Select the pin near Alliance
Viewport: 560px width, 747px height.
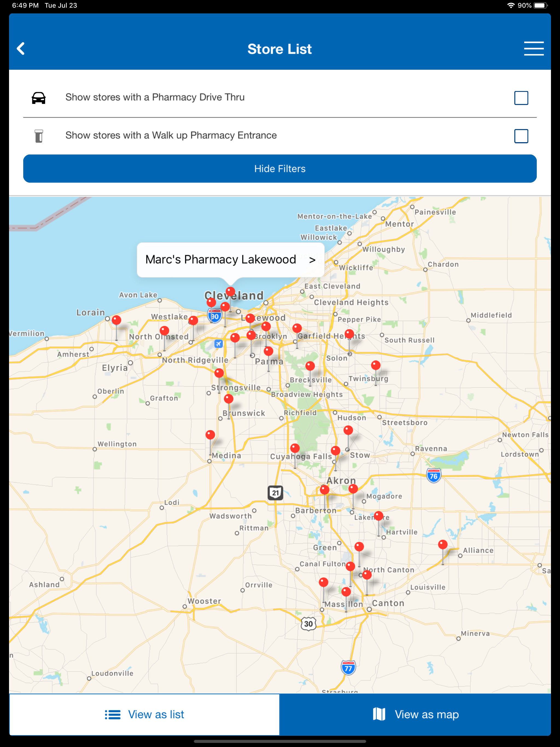(442, 544)
